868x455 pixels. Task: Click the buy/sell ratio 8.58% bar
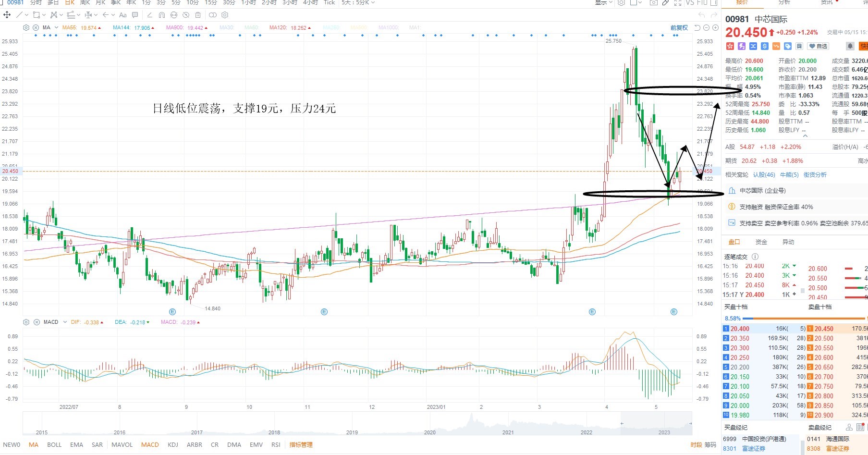pos(795,318)
